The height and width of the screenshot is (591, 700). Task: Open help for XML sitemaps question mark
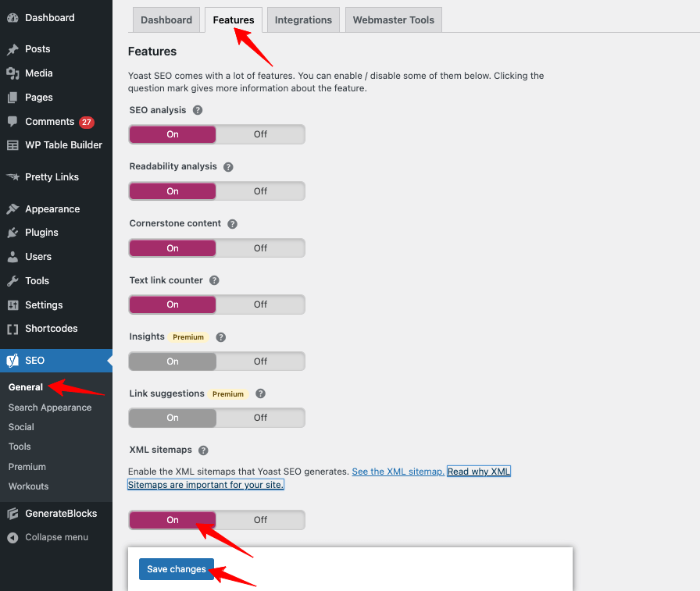tap(203, 450)
